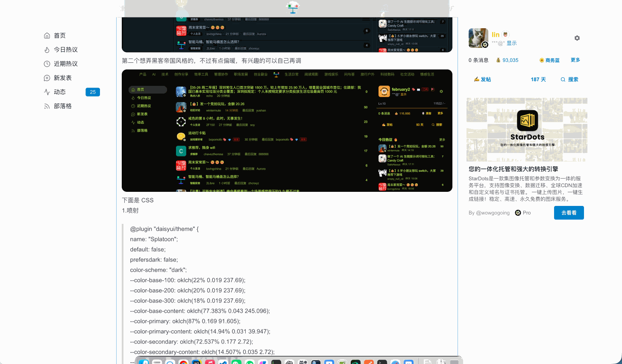
Task: Click the site logo in the top bar
Action: 293,7
